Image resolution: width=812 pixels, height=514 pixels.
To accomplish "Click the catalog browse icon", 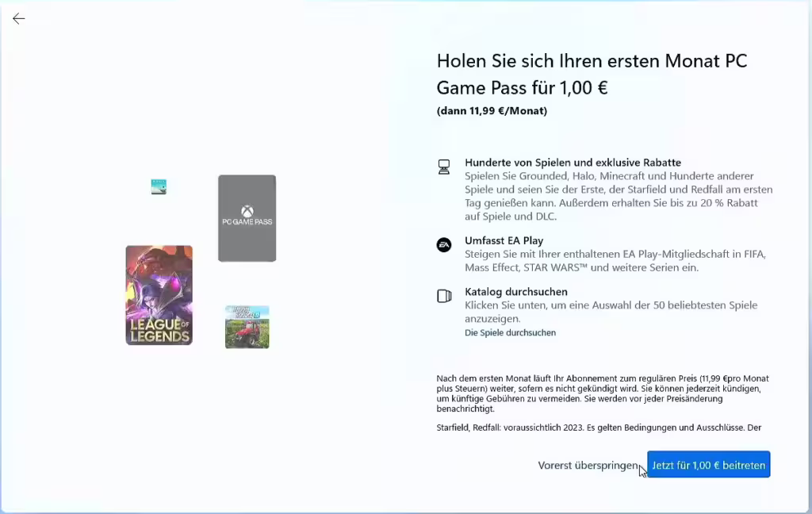I will click(x=444, y=296).
